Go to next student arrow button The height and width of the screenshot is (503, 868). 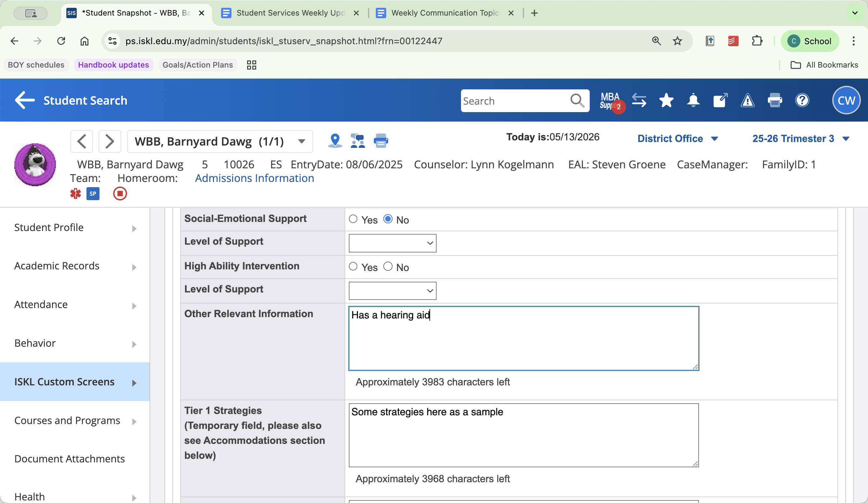[x=110, y=141]
